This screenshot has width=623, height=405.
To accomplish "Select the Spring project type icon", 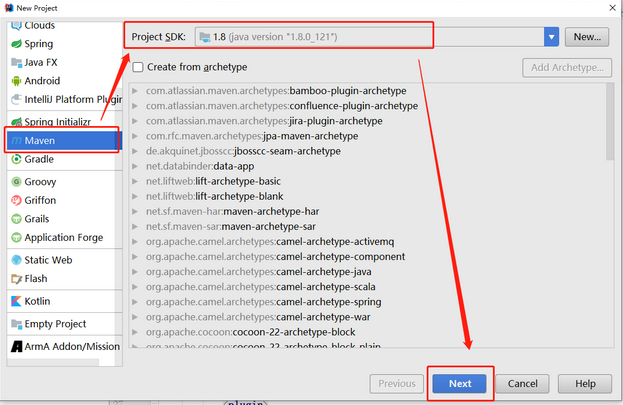I will coord(16,44).
